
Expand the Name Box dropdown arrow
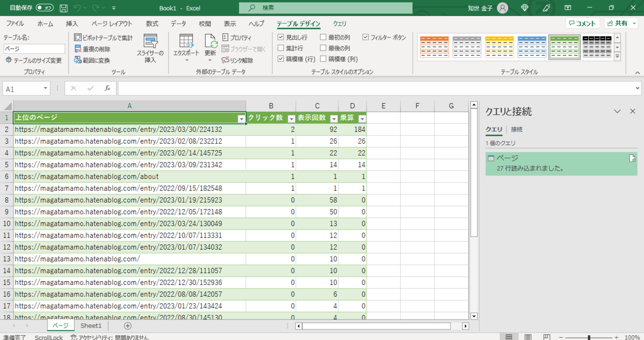45,88
